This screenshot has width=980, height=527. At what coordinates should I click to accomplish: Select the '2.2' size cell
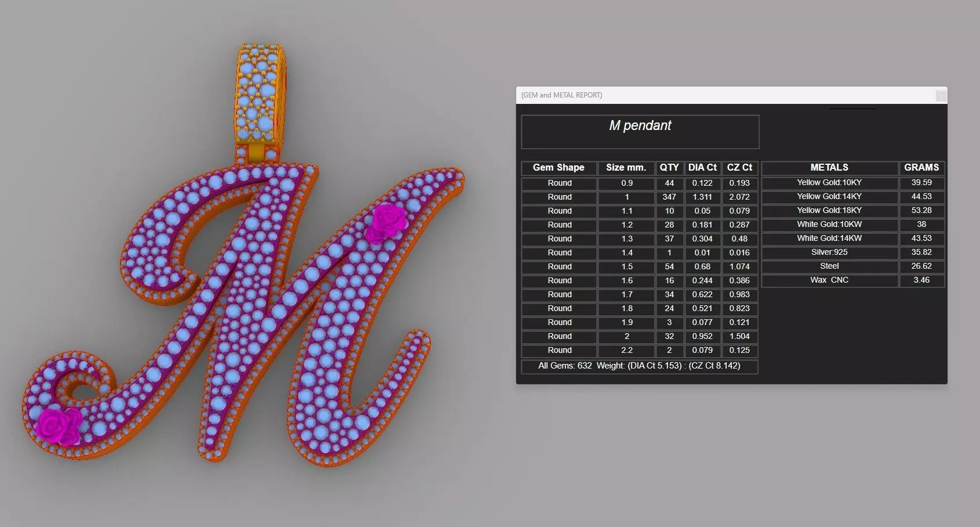[626, 351]
